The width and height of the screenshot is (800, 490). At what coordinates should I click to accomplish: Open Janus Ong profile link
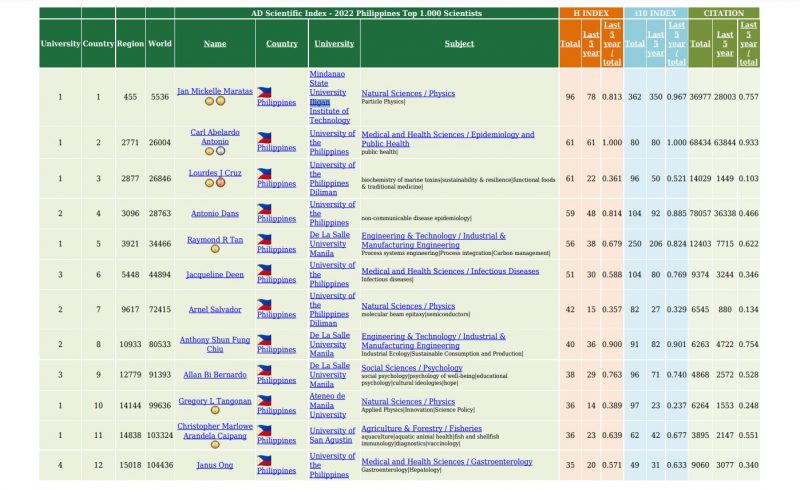pyautogui.click(x=215, y=466)
